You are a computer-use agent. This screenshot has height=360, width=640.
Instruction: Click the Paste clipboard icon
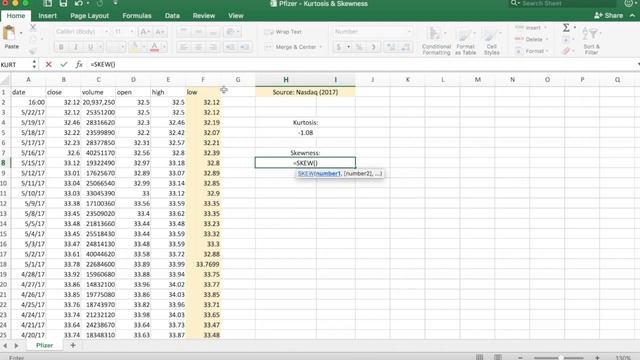[9, 33]
